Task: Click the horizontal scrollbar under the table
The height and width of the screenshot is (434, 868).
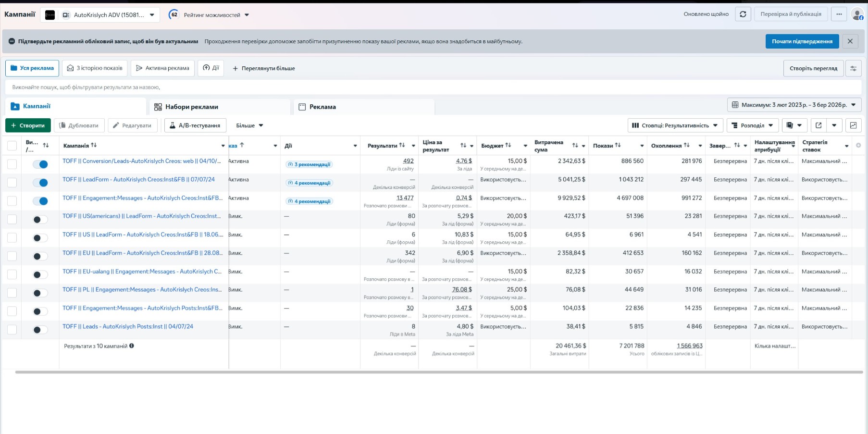Action: coord(439,372)
